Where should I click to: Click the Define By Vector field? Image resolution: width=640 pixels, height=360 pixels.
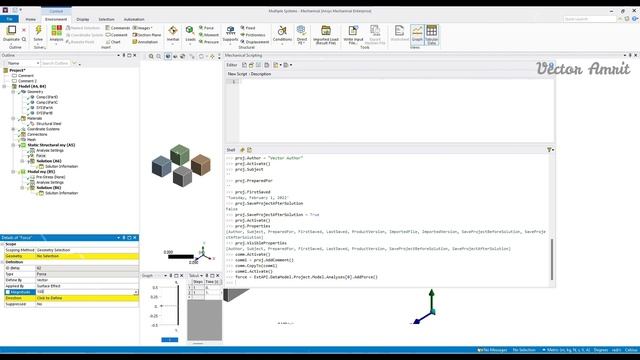pyautogui.click(x=87, y=280)
